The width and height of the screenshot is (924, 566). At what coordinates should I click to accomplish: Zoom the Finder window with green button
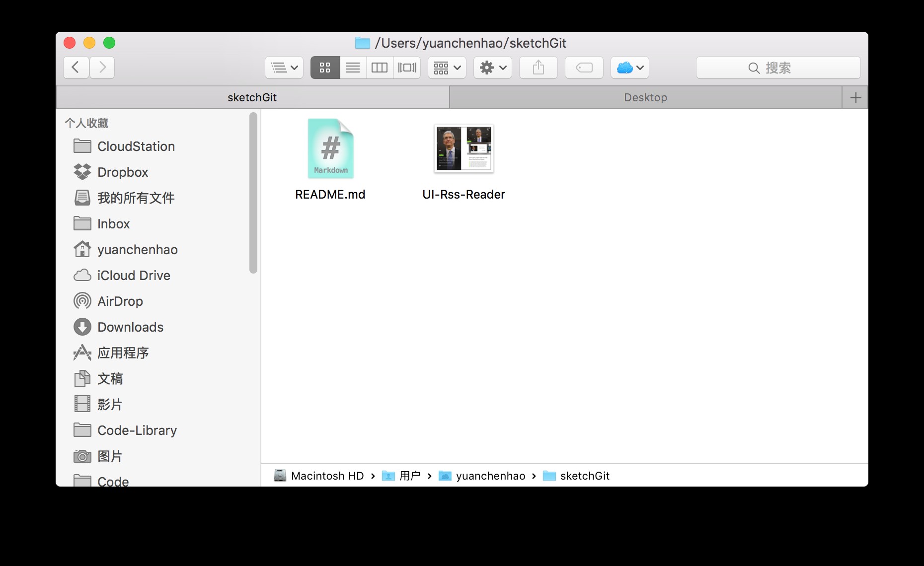pyautogui.click(x=109, y=43)
